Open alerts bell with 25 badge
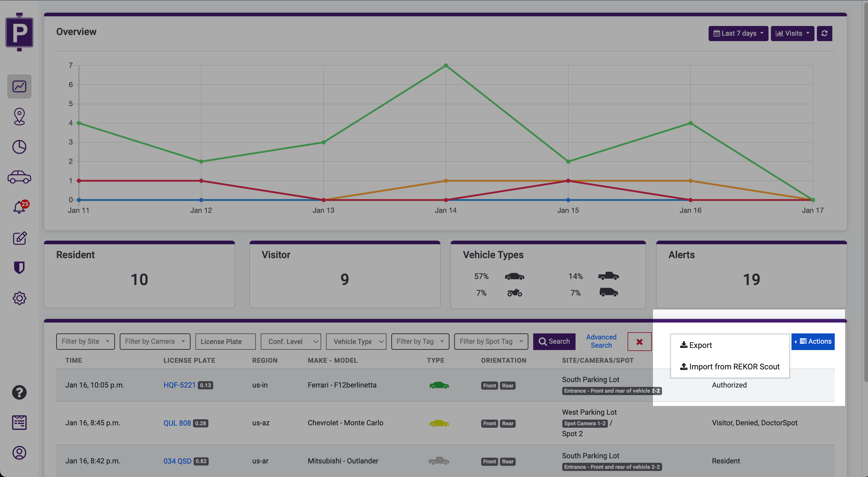Viewport: 868px width, 477px height. (19, 207)
